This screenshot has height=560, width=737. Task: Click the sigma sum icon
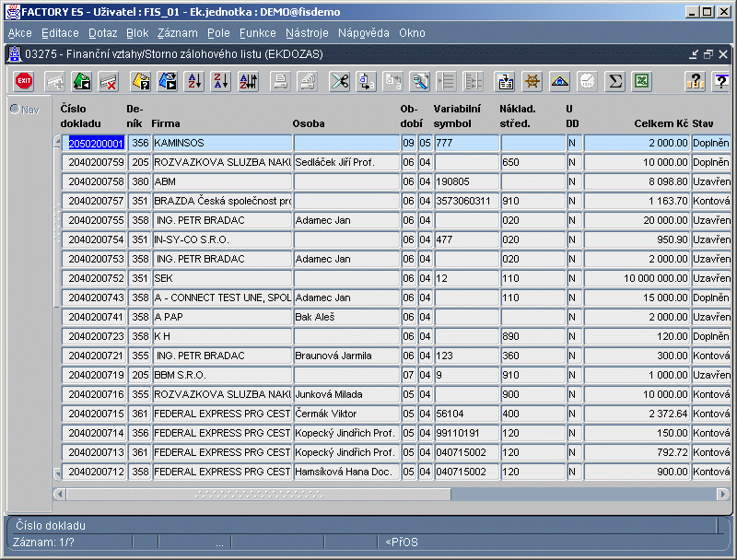click(x=614, y=81)
